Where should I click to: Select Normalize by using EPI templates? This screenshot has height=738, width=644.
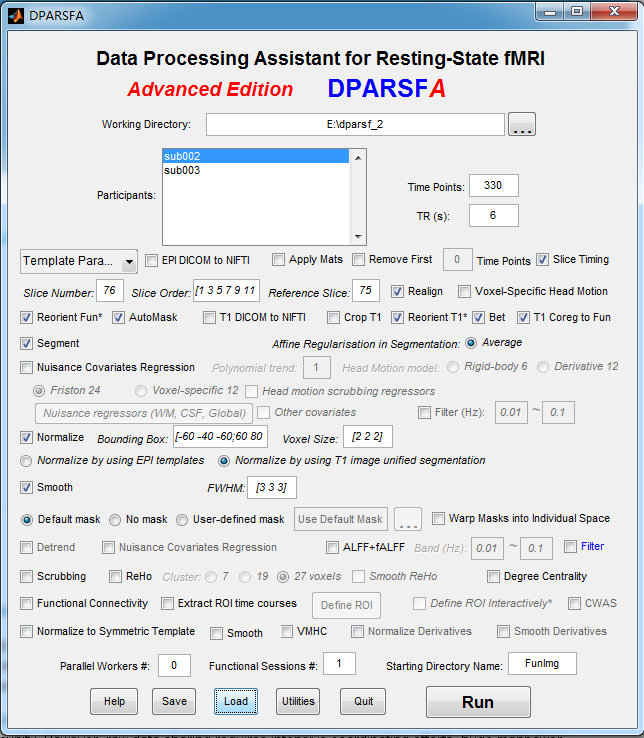26,461
